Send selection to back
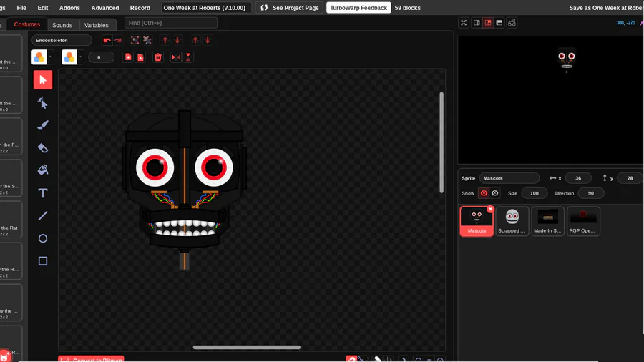This screenshot has width=644, height=362. pyautogui.click(x=208, y=40)
